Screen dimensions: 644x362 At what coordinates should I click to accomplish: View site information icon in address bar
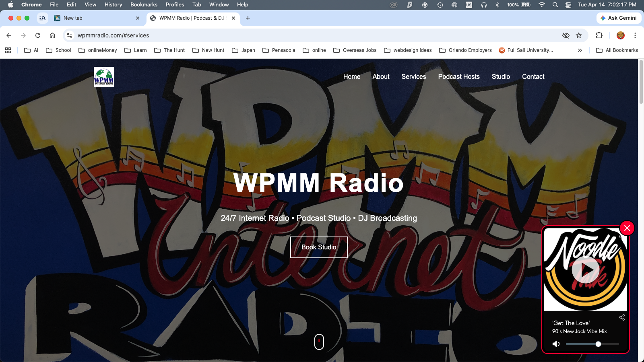point(70,35)
